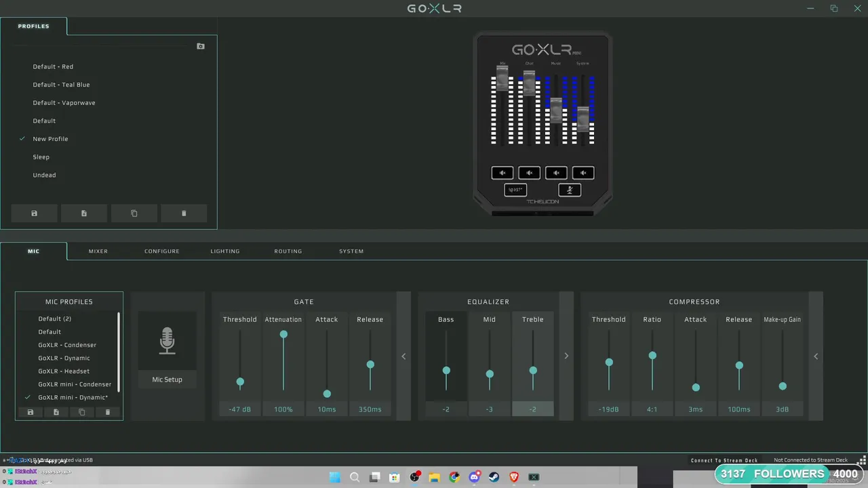Screen dimensions: 868x488
Task: Collapse the Compressor panel with its left arrow
Action: pyautogui.click(x=816, y=357)
